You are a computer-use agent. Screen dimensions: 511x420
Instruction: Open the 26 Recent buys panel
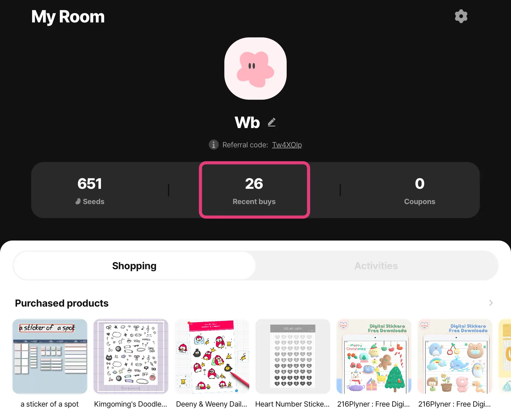(254, 190)
